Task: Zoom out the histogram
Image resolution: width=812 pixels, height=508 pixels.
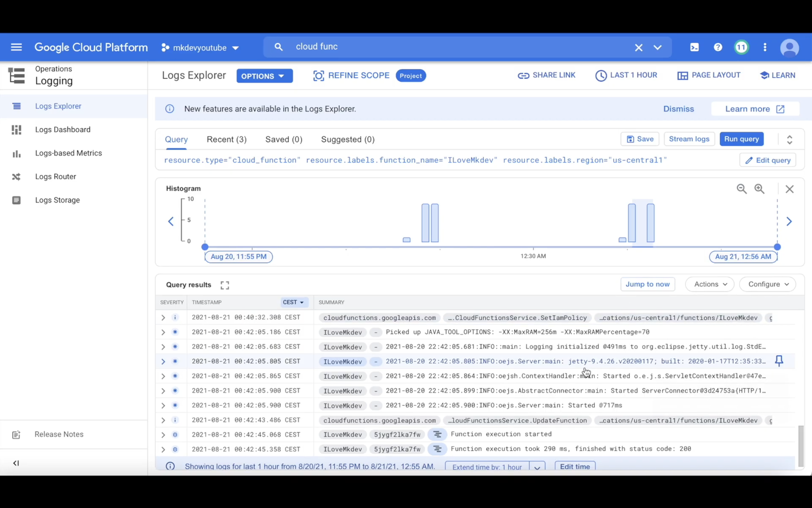Action: (x=741, y=189)
